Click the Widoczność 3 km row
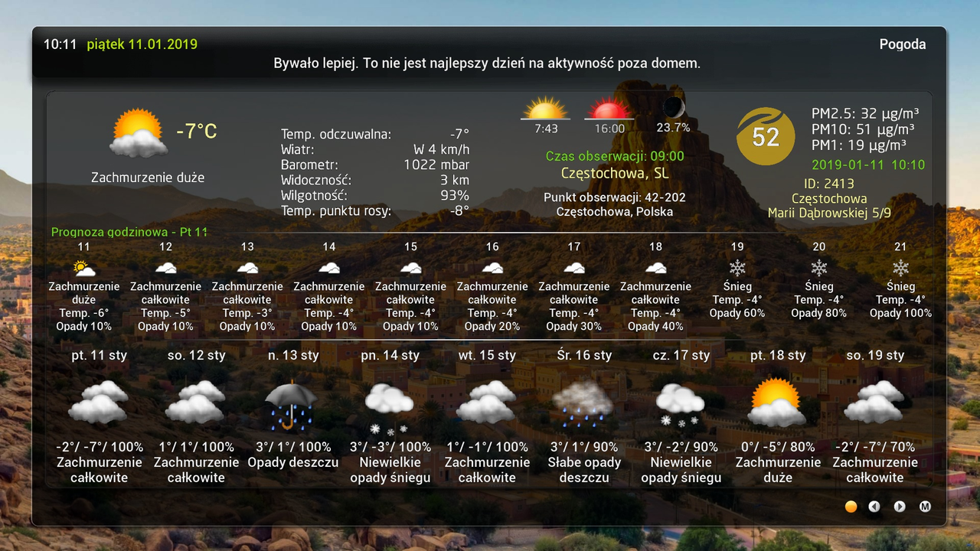 pos(375,181)
